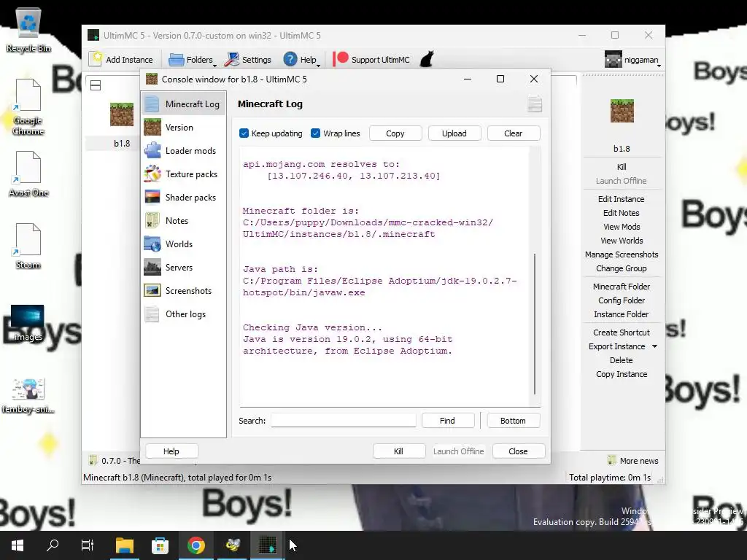This screenshot has height=560, width=747.
Task: Click the console Help button
Action: click(171, 451)
